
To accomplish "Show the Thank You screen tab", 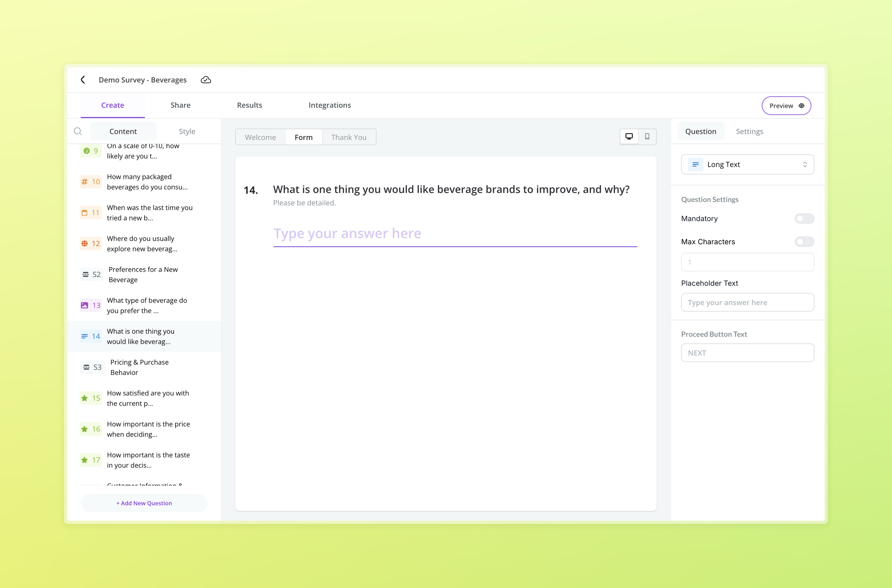I will [349, 137].
